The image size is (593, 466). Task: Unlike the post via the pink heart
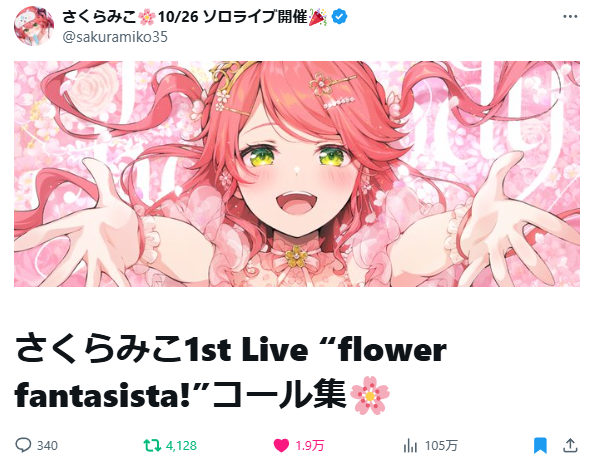tap(281, 446)
